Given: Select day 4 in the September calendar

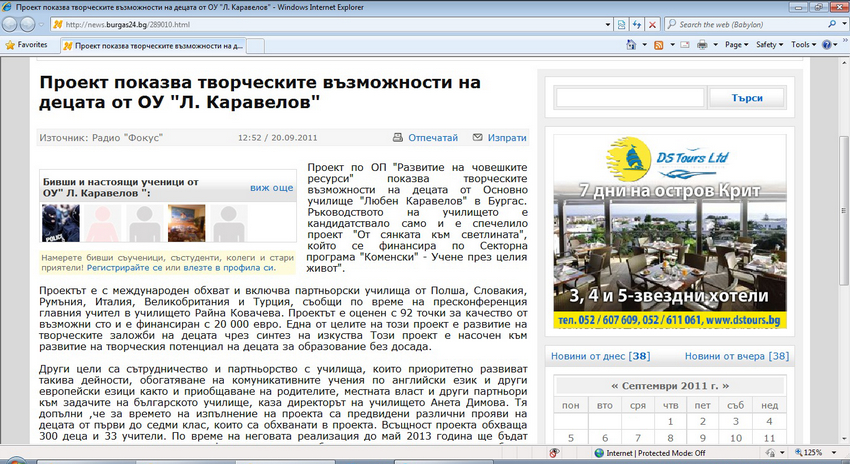Looking at the screenshot, I should point(769,421).
